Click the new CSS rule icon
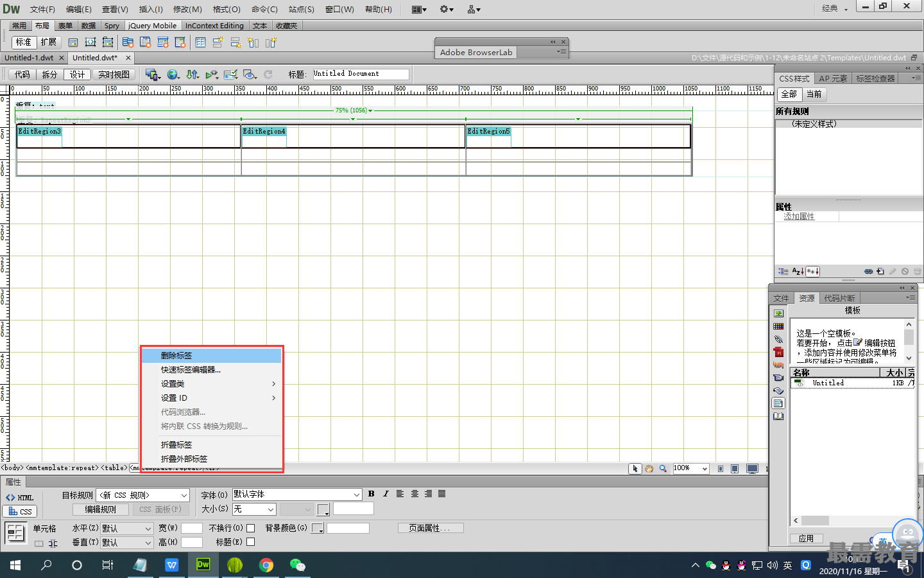The width and height of the screenshot is (924, 578). [x=880, y=272]
